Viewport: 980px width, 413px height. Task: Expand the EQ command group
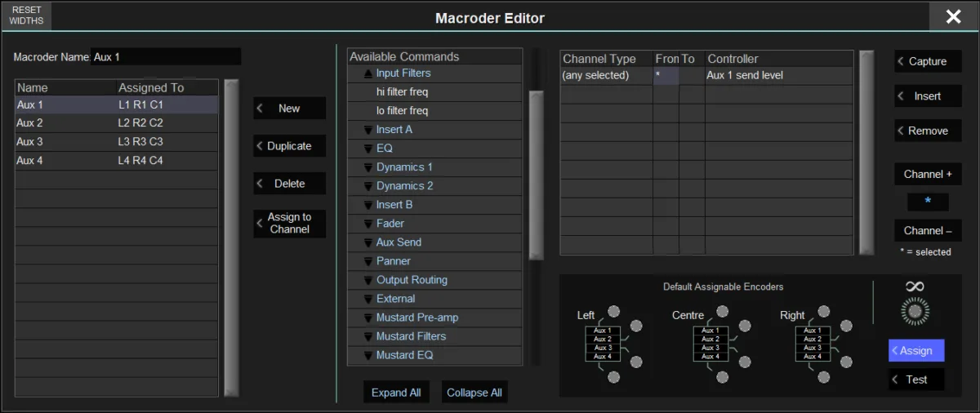368,149
